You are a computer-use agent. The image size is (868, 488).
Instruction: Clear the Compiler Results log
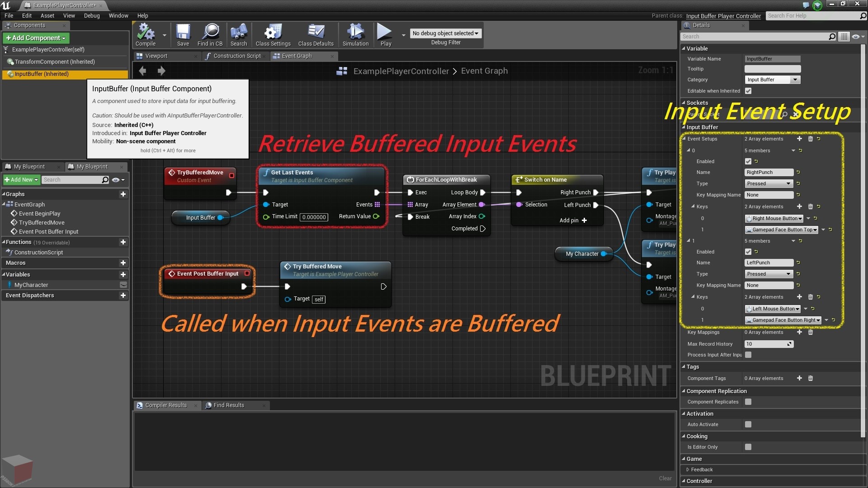[x=665, y=479]
